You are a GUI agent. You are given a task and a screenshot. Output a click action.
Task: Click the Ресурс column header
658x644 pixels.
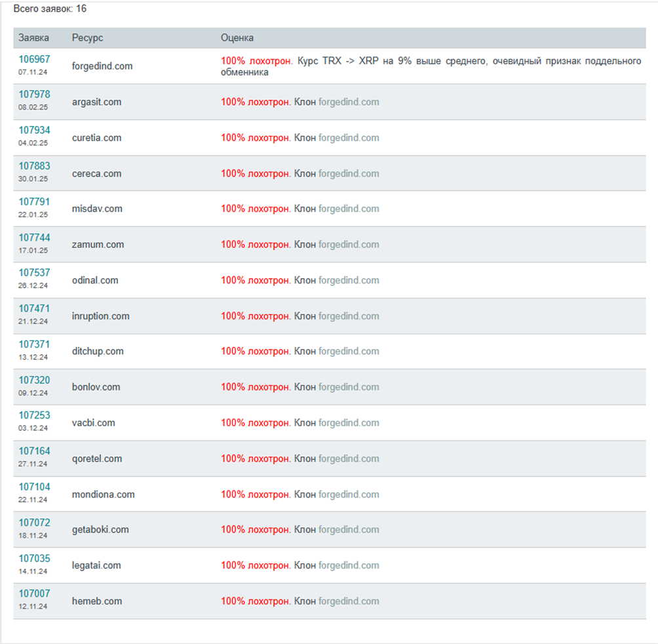88,38
